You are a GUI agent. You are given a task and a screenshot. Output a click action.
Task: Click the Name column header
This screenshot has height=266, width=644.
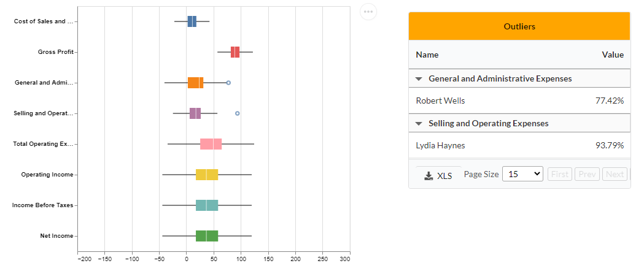(427, 55)
